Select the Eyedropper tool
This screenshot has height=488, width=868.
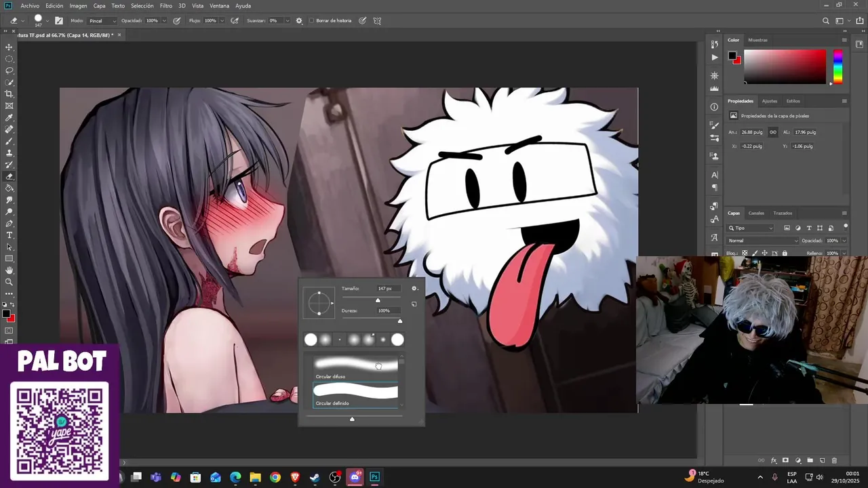coord(9,117)
